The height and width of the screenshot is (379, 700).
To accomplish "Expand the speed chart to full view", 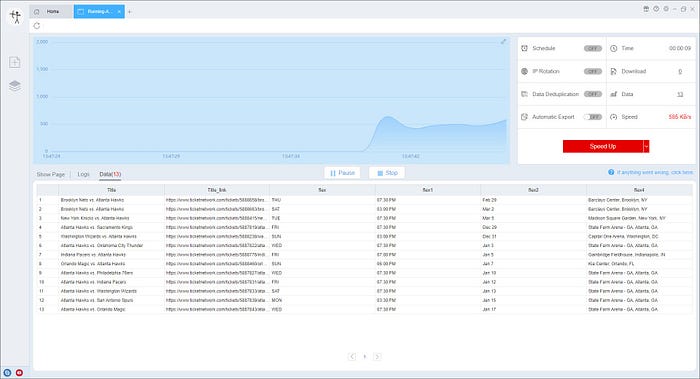I will [503, 42].
